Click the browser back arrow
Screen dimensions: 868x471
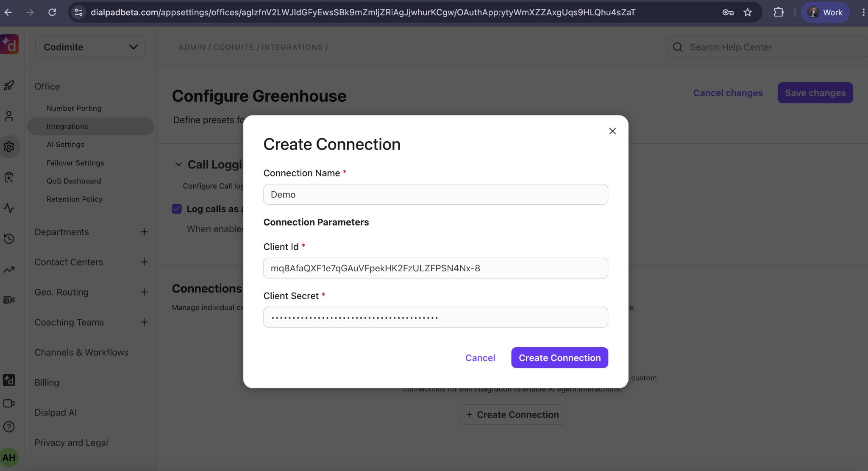8,12
